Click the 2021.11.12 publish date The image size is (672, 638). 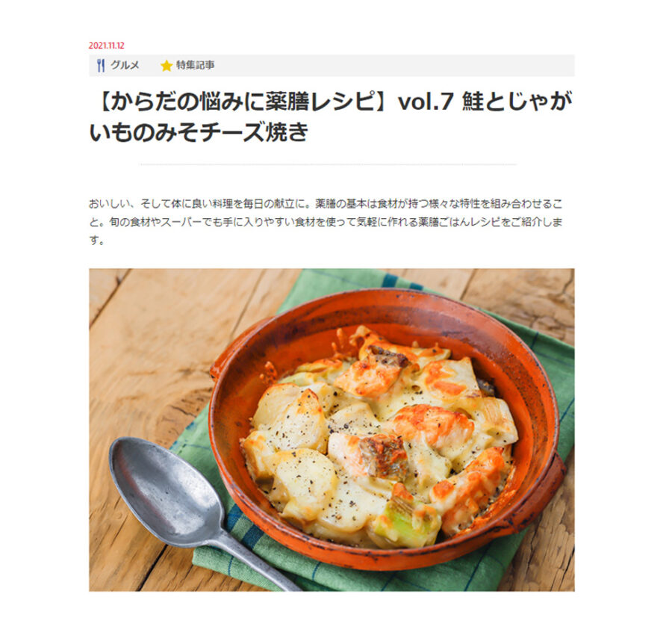pyautogui.click(x=106, y=46)
